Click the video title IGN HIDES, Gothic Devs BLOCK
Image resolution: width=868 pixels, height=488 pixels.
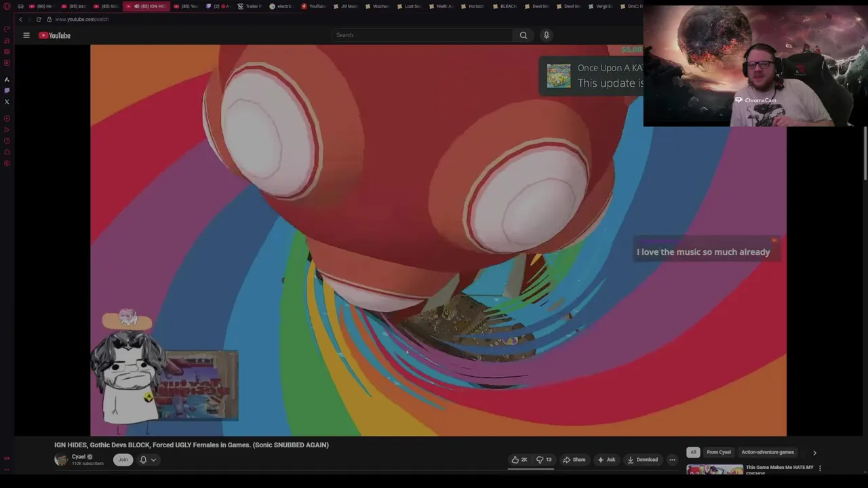[x=191, y=445]
